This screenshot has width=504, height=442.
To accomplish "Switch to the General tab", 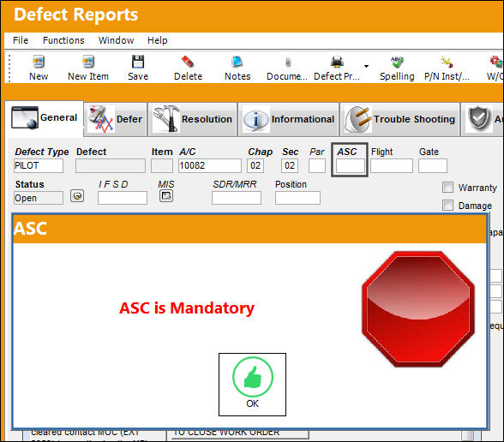I will click(x=45, y=118).
